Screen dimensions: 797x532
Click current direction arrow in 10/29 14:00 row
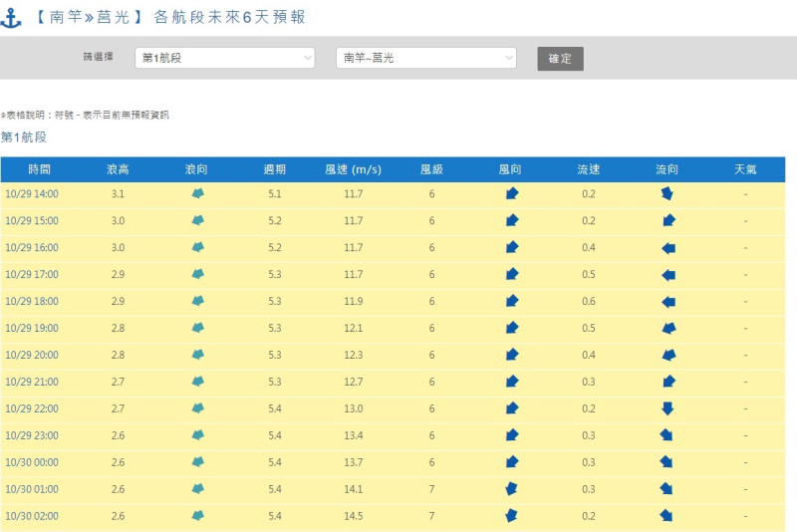pos(666,193)
